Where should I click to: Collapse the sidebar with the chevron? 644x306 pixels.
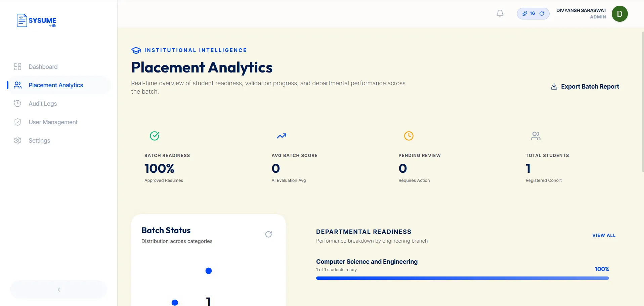tap(59, 289)
